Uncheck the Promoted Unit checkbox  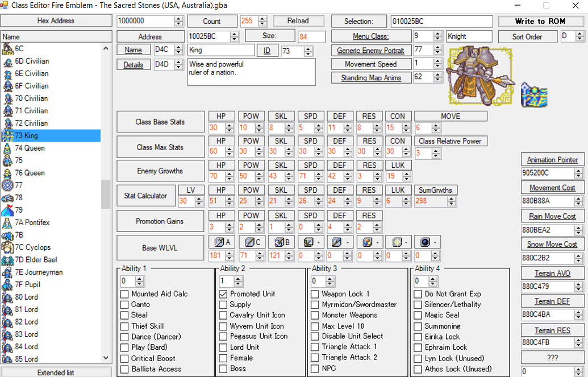pos(223,294)
